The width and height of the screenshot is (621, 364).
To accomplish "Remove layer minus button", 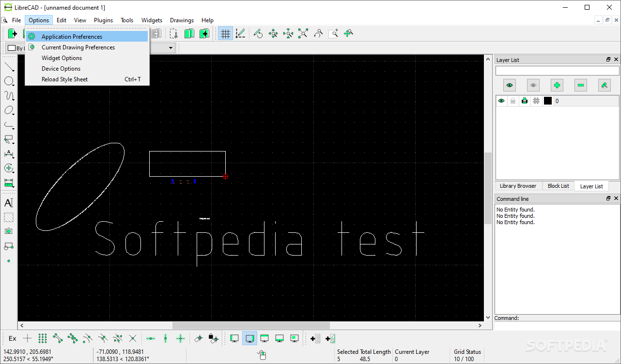I will click(581, 85).
